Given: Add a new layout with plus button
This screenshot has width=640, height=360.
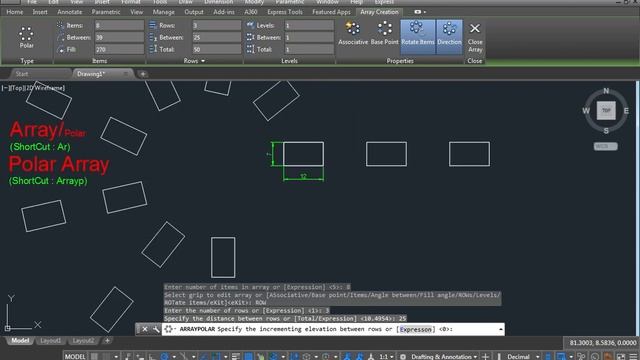Looking at the screenshot, I should pos(107,340).
